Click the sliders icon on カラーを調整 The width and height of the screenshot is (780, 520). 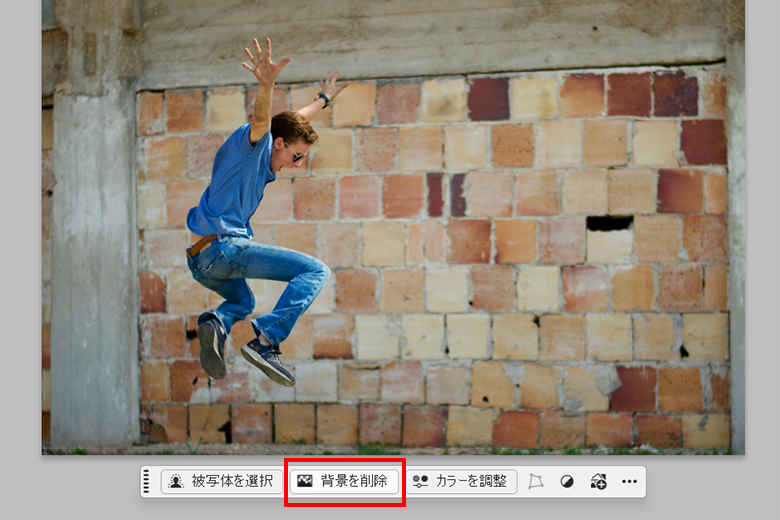click(x=420, y=481)
